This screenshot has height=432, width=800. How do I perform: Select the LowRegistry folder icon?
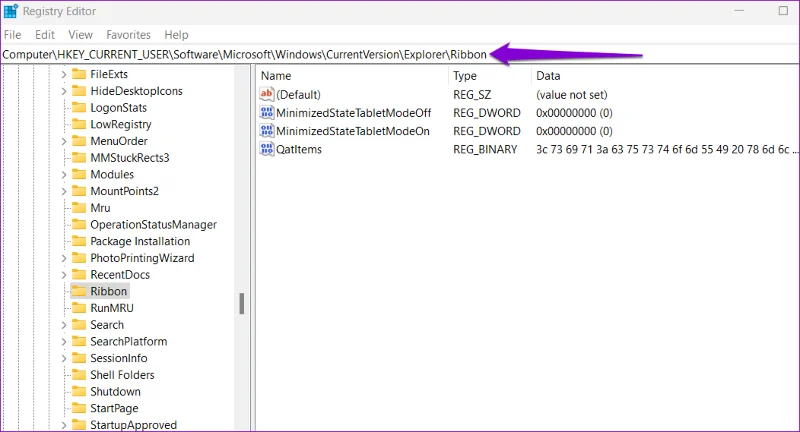(79, 124)
